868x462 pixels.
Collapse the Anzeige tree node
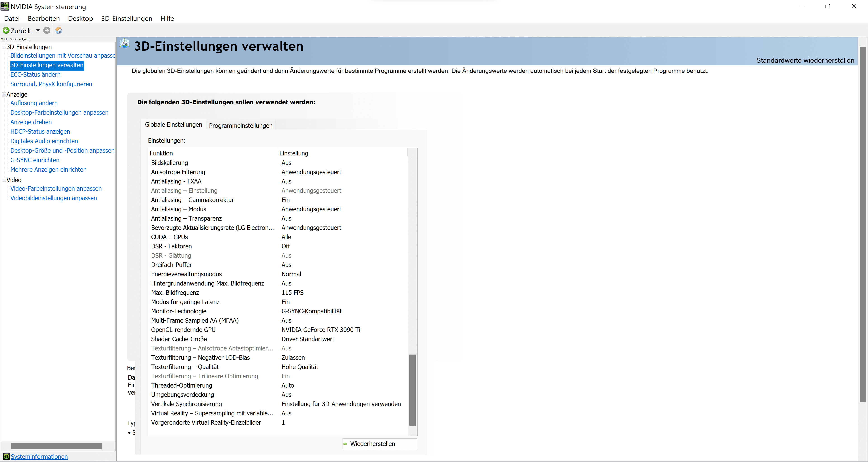[x=4, y=95]
